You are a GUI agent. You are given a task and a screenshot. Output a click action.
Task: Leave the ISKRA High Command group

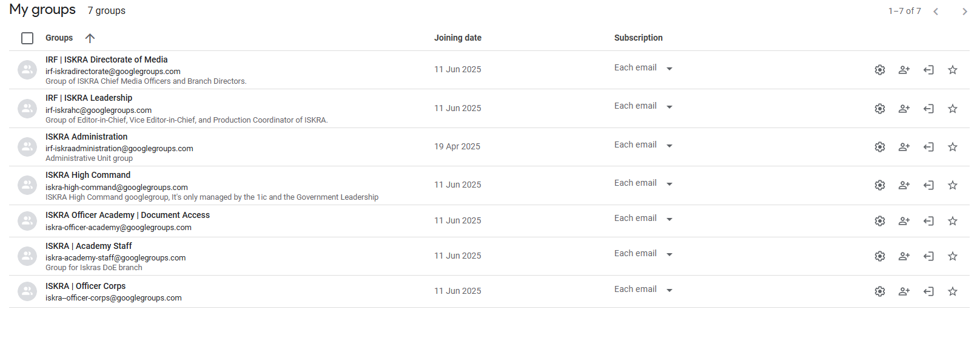928,185
